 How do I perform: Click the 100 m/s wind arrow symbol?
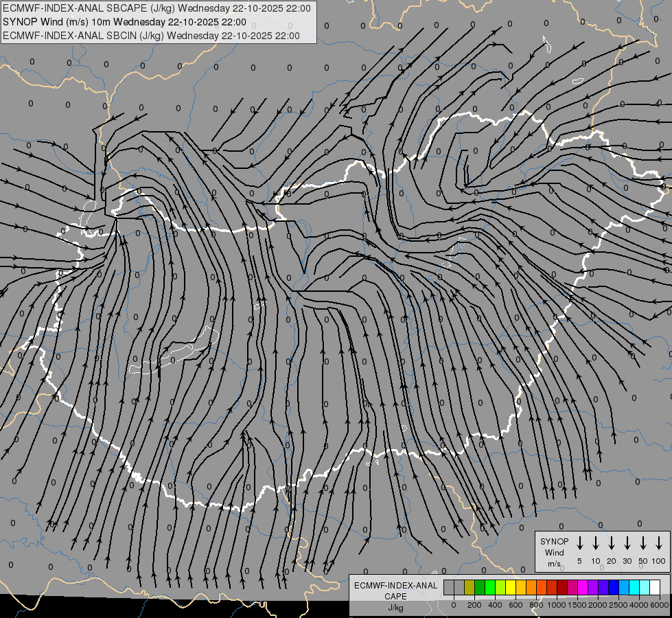(659, 543)
